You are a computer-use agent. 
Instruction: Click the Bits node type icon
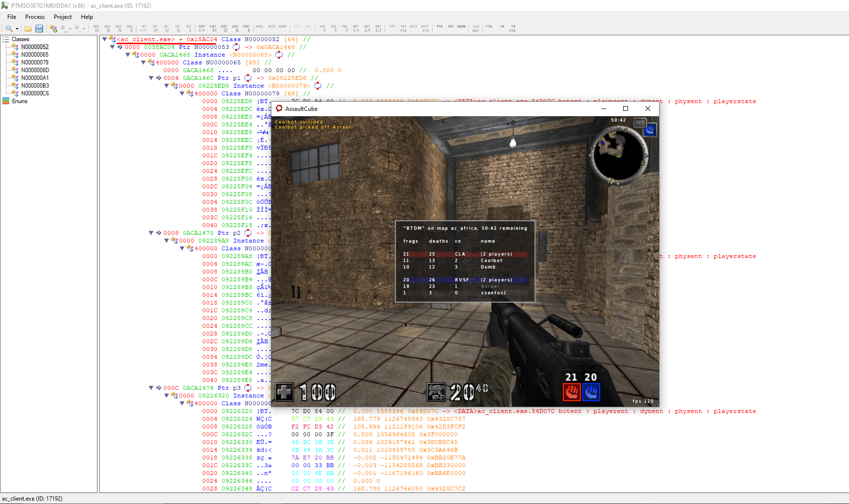tap(271, 27)
